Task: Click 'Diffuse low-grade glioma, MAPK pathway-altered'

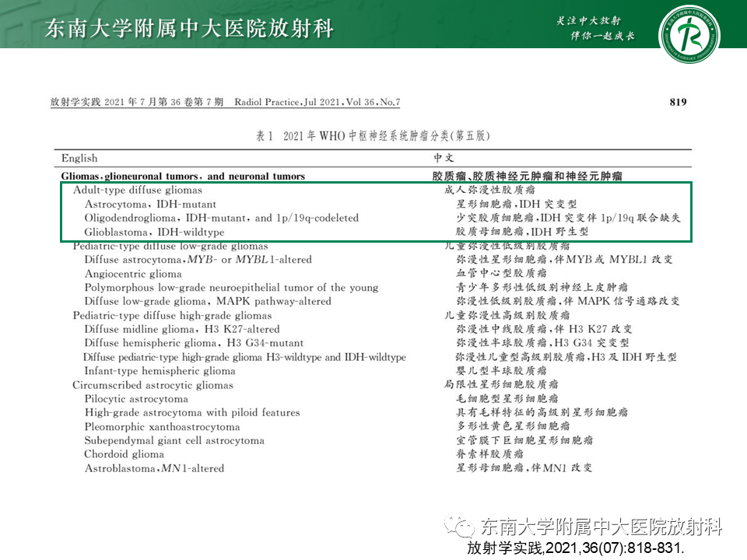Action: coord(208,302)
